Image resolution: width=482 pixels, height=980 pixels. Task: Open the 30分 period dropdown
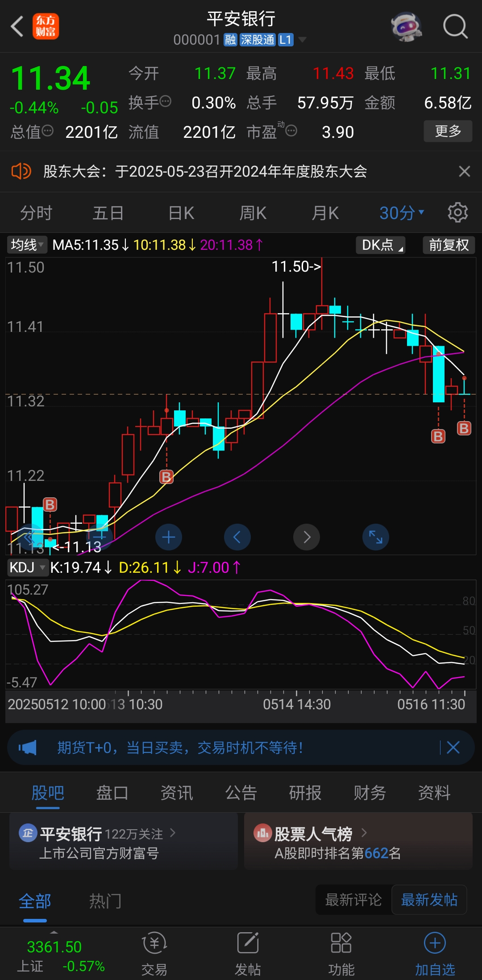pyautogui.click(x=401, y=213)
